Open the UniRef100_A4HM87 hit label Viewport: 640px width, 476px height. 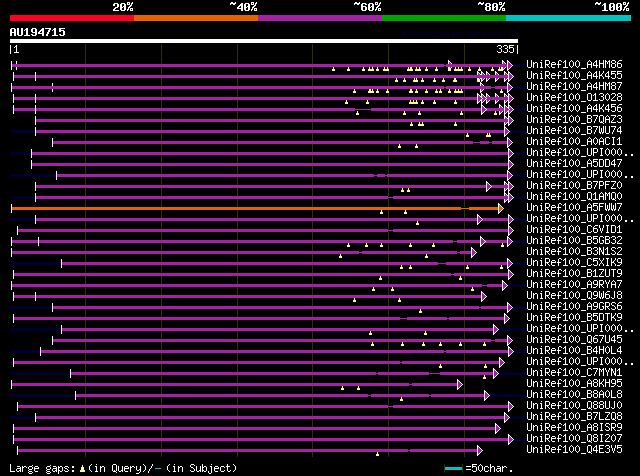[574, 86]
